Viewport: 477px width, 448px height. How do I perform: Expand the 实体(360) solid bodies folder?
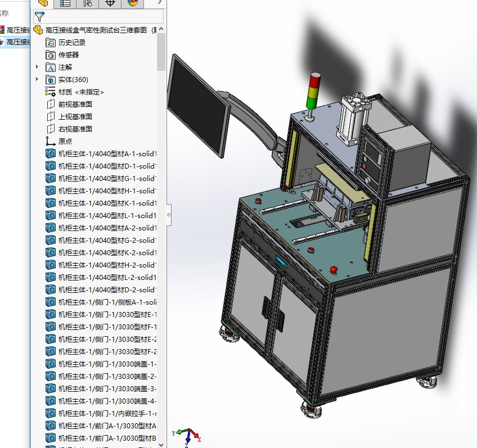click(37, 79)
